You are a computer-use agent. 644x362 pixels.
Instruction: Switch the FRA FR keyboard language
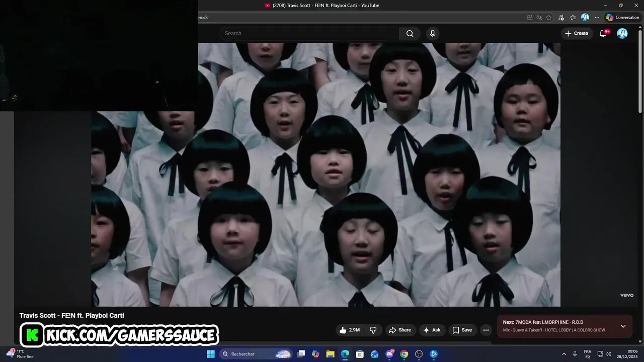pos(587,354)
